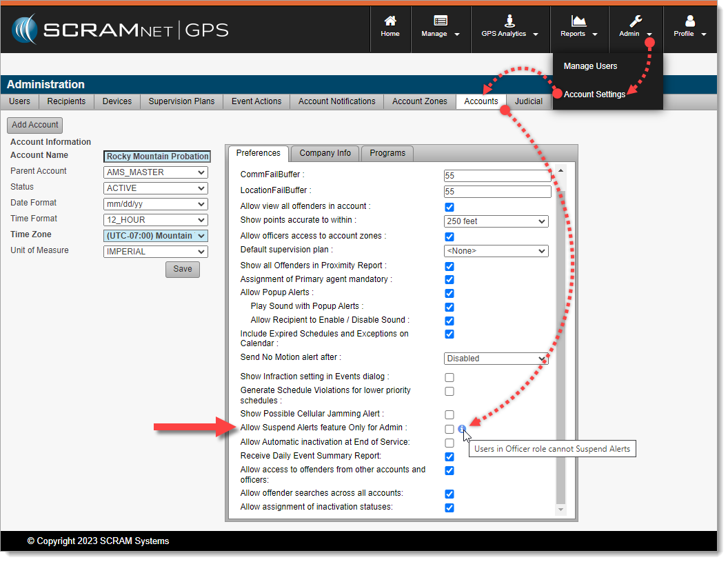Expand Show points accurate to within dropdown
728x562 pixels.
pyautogui.click(x=496, y=221)
